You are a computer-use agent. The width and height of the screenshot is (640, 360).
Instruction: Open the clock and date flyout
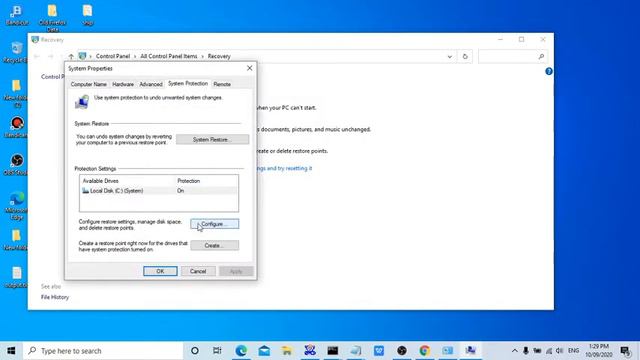point(599,351)
